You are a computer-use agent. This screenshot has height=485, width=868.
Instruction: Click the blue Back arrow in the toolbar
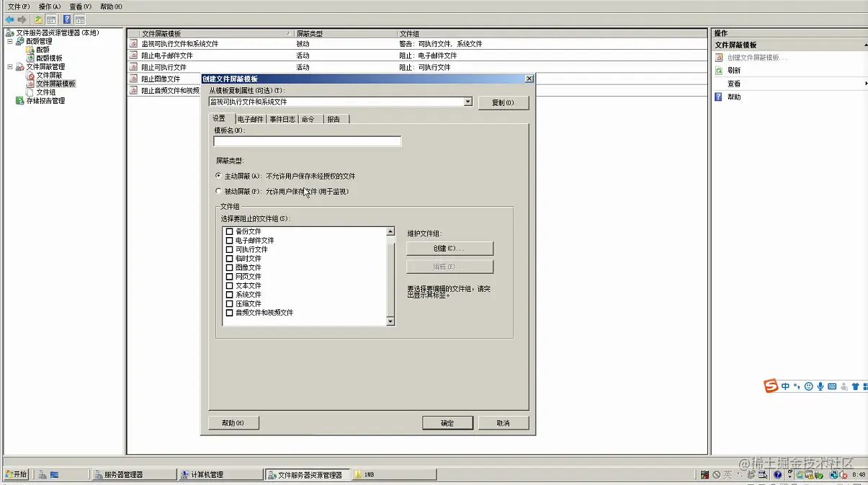point(10,19)
